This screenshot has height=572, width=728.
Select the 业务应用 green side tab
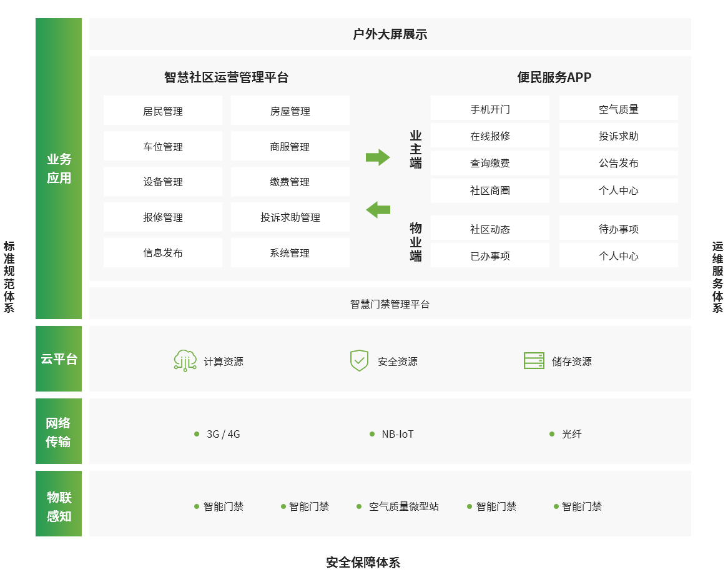59,169
